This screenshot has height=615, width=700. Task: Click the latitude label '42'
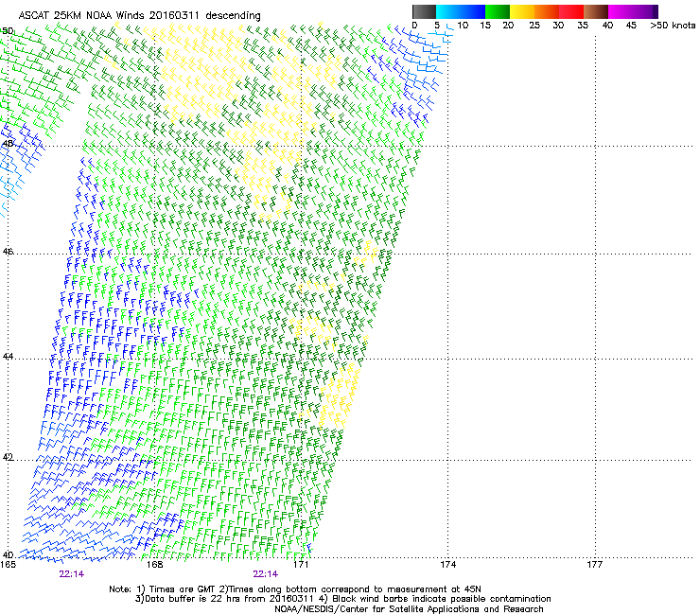click(8, 457)
